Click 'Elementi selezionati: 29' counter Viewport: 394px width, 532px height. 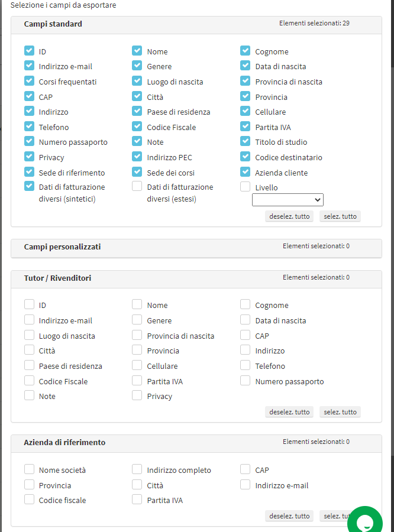click(314, 23)
